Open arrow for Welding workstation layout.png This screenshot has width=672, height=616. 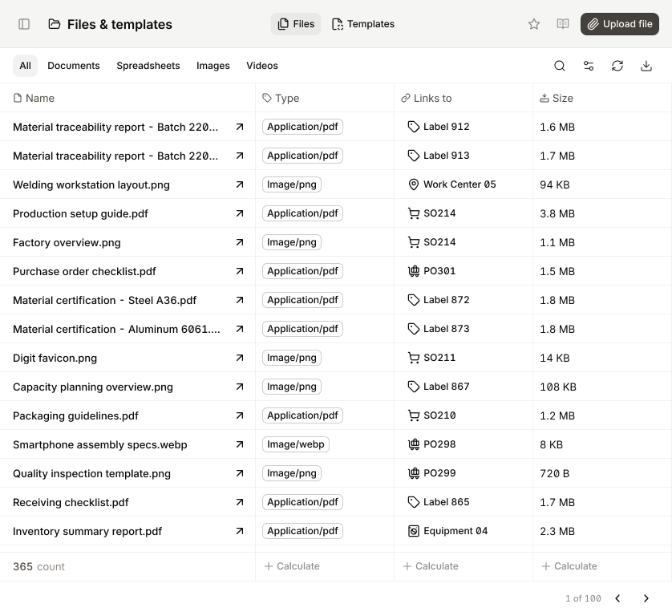(x=240, y=184)
